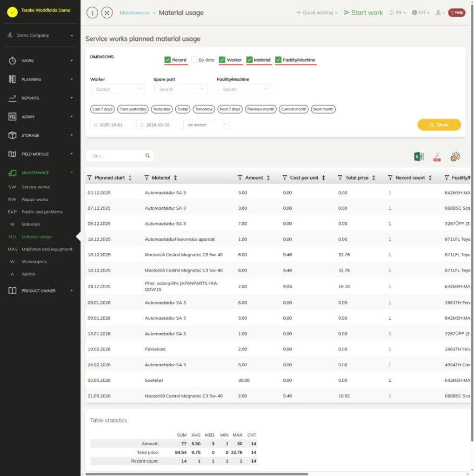
Task: Open Materials in sidebar
Action: click(x=31, y=225)
